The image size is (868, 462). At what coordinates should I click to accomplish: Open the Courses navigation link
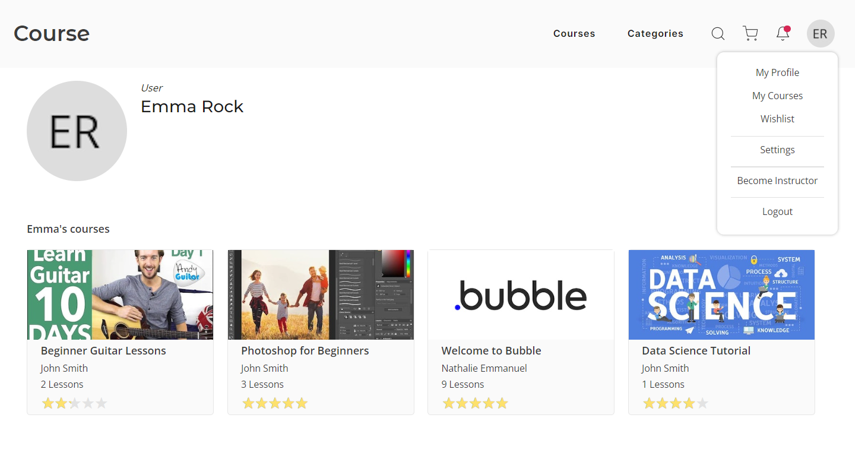click(x=574, y=34)
